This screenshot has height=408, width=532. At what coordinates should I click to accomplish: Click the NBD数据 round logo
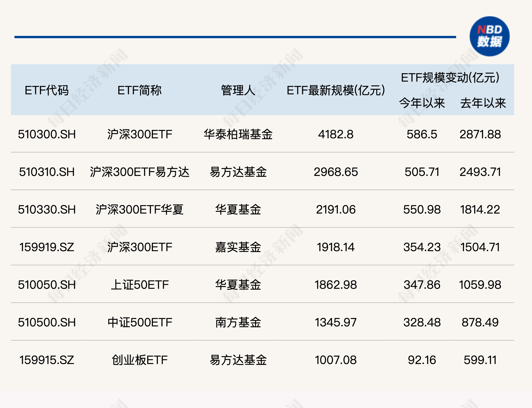pyautogui.click(x=489, y=36)
